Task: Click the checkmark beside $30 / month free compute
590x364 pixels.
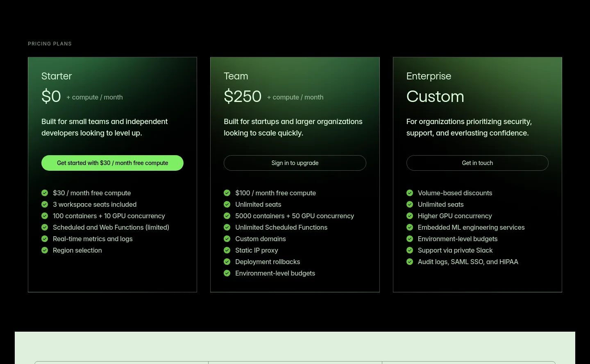Action: [x=45, y=193]
